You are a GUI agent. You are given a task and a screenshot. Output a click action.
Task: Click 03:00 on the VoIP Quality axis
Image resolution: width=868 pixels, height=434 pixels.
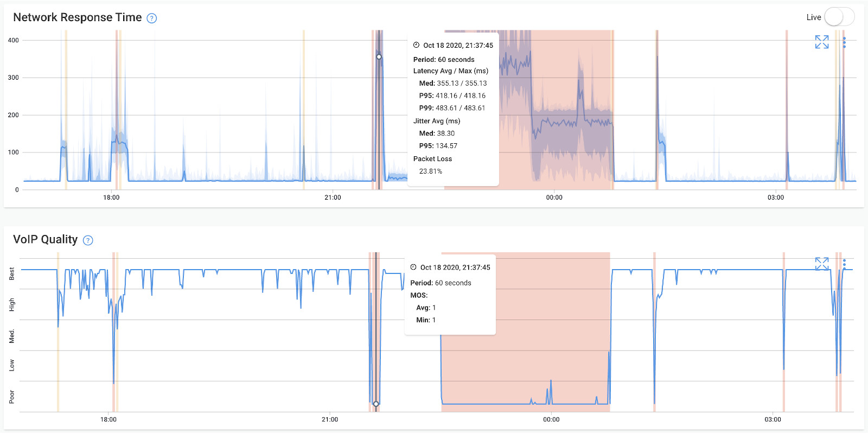pos(773,419)
